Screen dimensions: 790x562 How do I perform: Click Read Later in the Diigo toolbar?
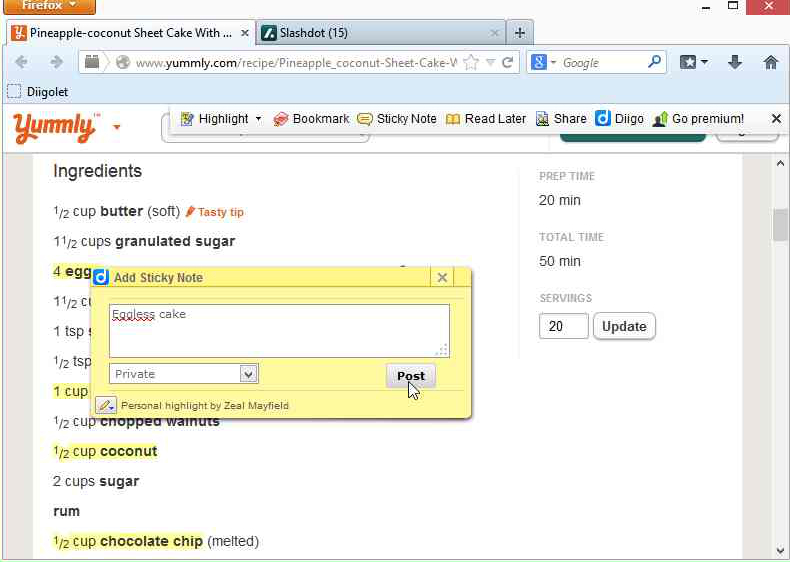[x=486, y=119]
